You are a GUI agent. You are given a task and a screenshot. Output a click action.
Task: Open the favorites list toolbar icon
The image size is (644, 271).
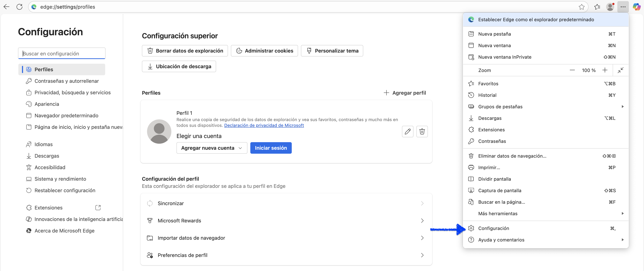tap(597, 7)
